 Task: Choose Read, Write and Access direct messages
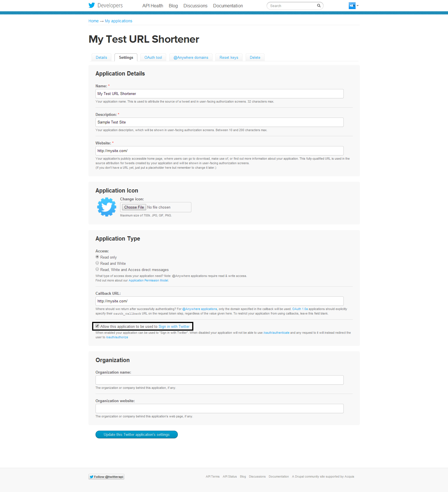point(97,269)
